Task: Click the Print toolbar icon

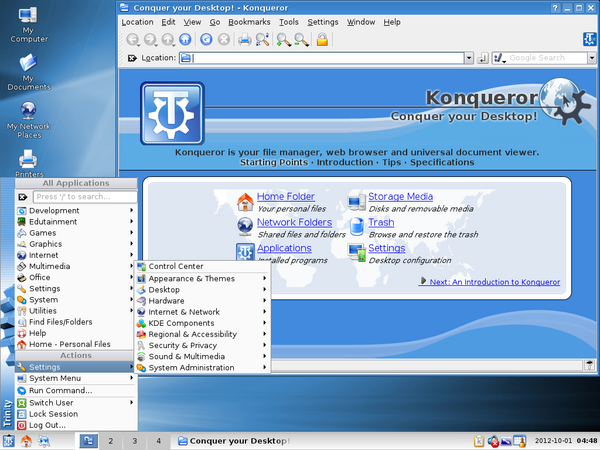Action: [244, 40]
